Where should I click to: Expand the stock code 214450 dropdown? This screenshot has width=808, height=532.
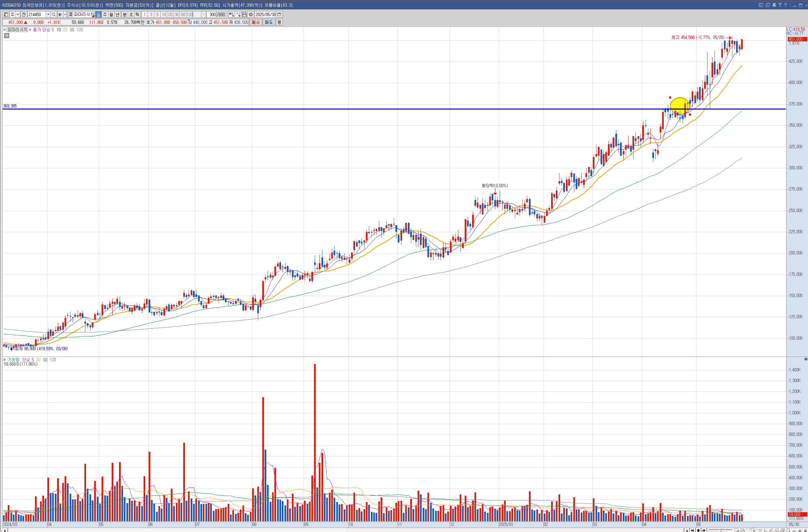tap(48, 14)
